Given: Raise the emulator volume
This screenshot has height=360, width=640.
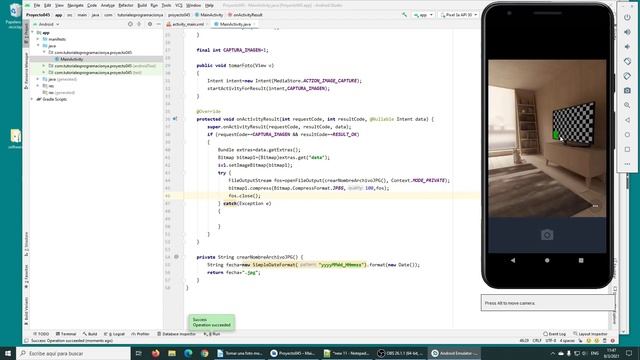Looking at the screenshot, I should pyautogui.click(x=627, y=32).
